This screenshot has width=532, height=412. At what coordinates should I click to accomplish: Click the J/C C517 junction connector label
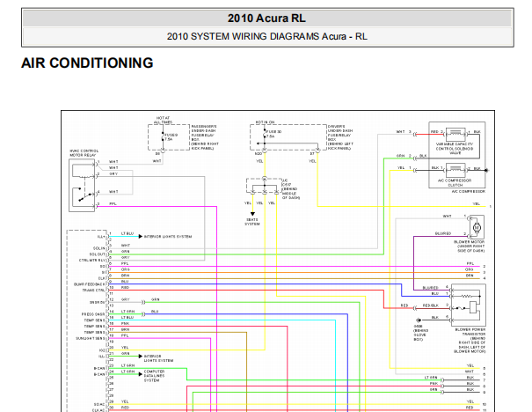[290, 189]
